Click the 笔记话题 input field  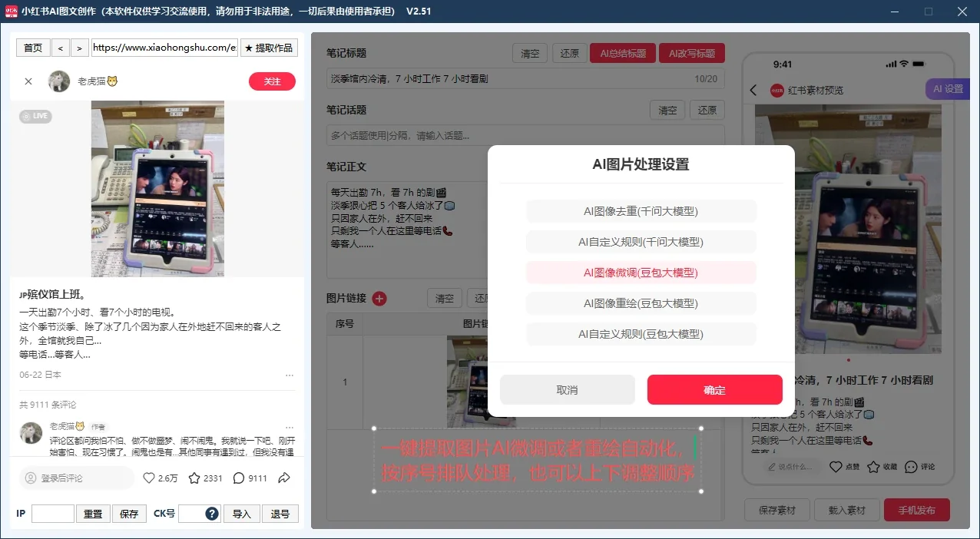(525, 135)
